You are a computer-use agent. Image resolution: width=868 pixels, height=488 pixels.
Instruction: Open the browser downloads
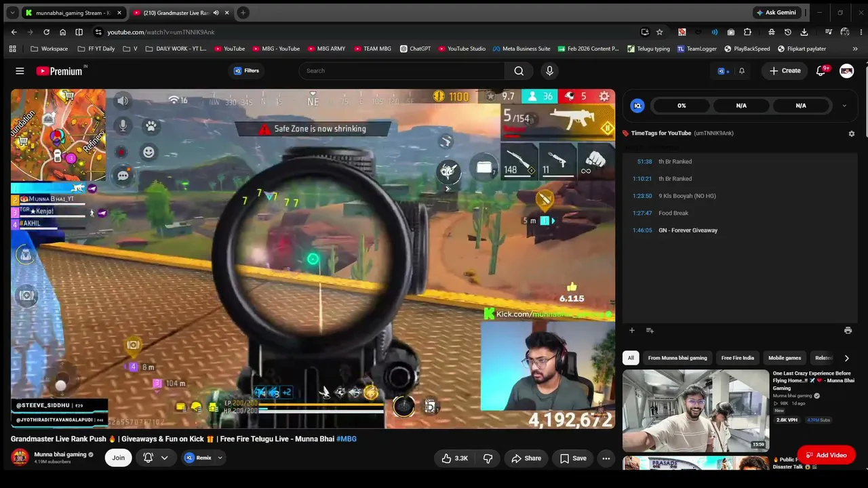point(804,32)
